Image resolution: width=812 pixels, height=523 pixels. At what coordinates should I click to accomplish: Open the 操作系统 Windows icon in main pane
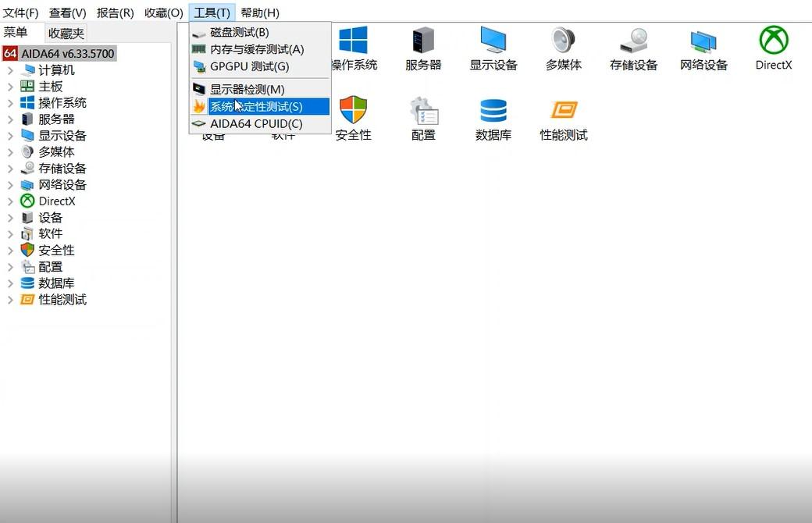(x=353, y=40)
